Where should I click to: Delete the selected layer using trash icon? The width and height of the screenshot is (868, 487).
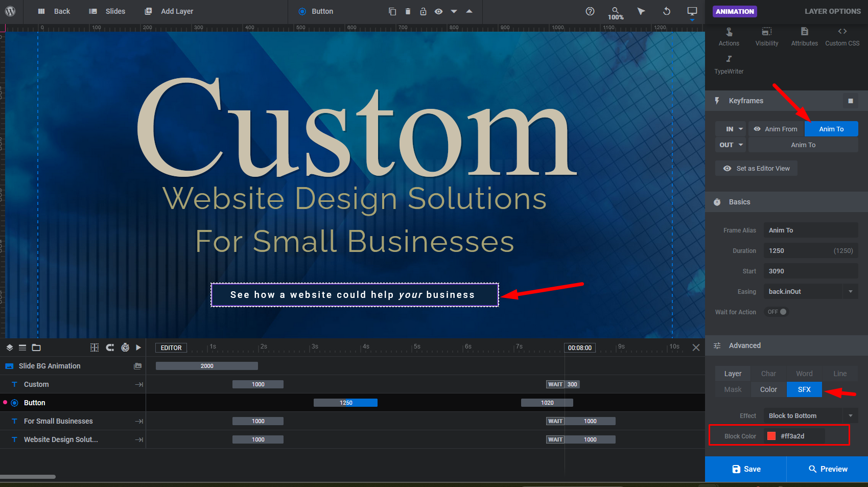(408, 11)
